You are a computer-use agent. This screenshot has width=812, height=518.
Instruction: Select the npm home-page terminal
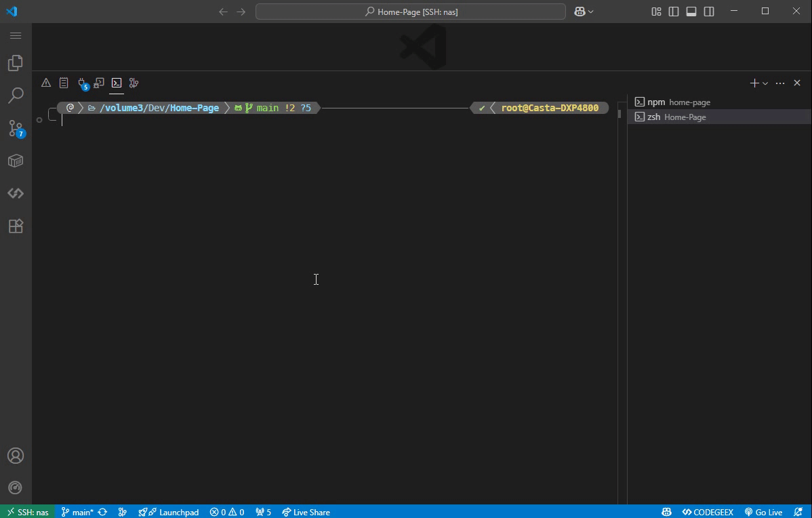[720, 102]
